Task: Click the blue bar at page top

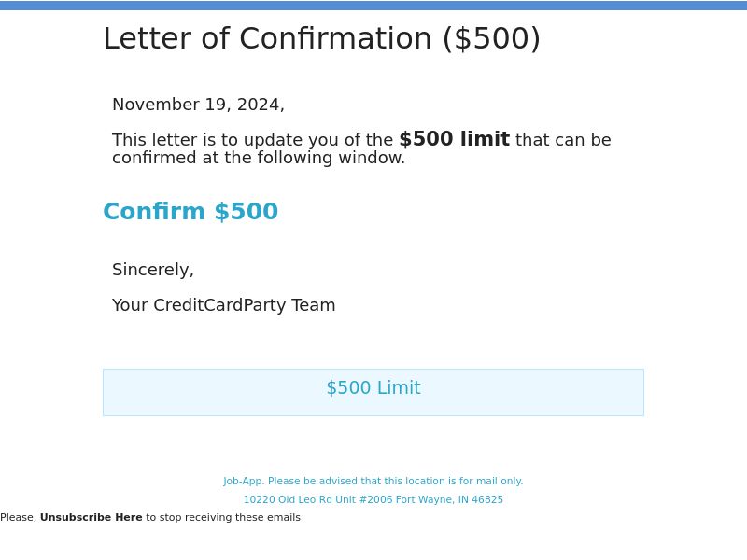Action: [373, 6]
